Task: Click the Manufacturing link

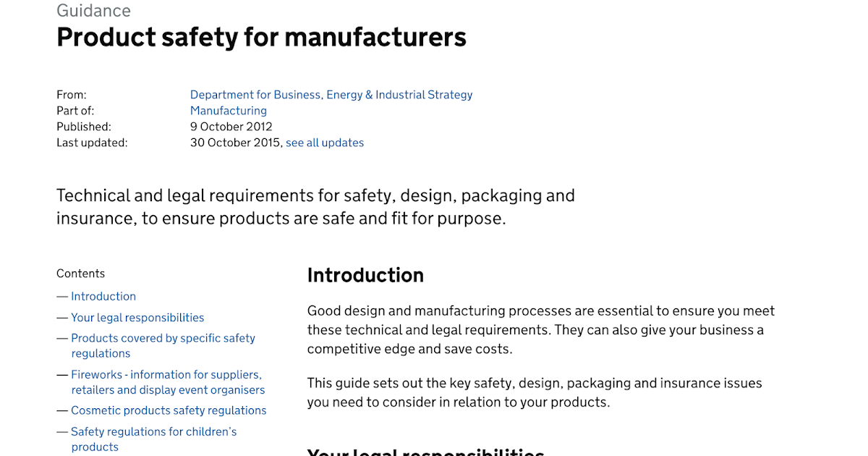Action: [x=228, y=110]
